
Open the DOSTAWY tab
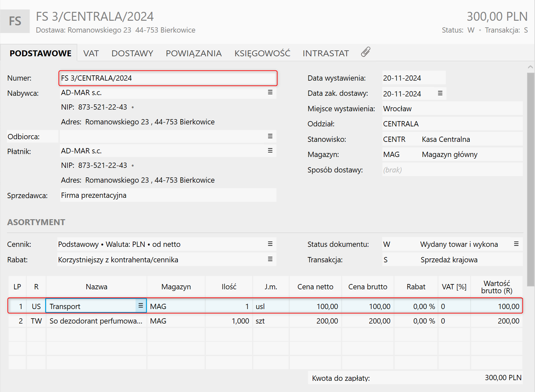[x=132, y=53]
